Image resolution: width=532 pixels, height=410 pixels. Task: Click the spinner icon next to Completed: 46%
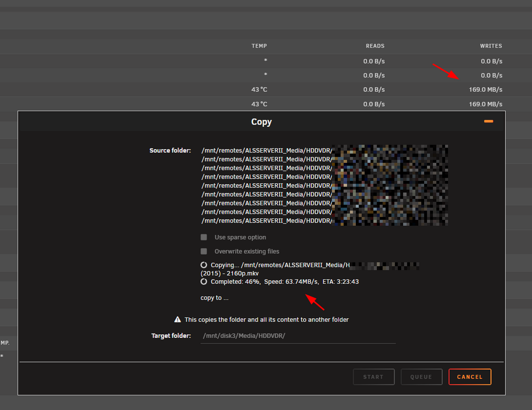pos(204,282)
